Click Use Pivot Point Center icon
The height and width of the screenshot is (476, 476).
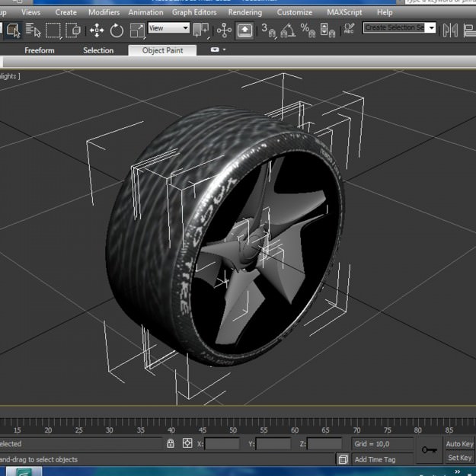(x=201, y=30)
